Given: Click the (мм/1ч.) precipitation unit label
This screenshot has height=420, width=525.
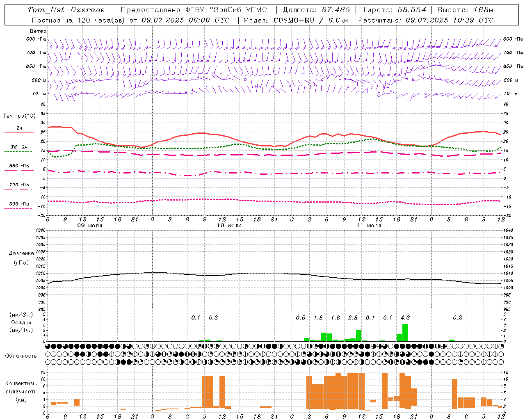Looking at the screenshot, I should tap(21, 330).
